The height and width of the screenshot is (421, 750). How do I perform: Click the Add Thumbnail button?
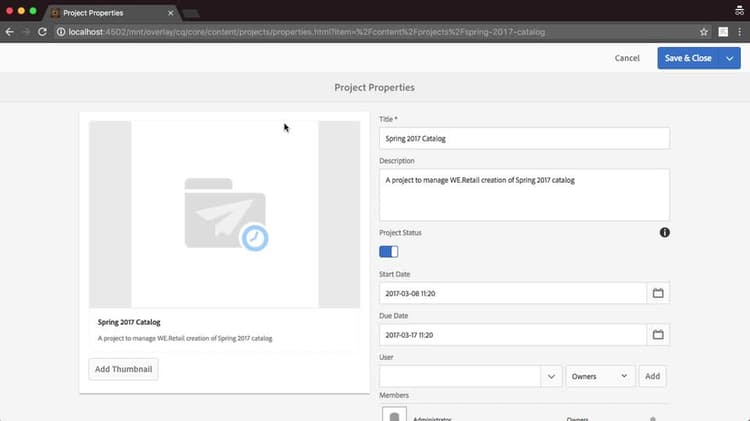123,369
